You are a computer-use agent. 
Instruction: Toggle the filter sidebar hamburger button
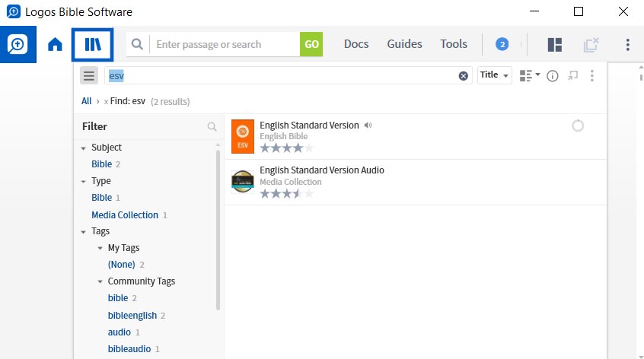pyautogui.click(x=89, y=75)
